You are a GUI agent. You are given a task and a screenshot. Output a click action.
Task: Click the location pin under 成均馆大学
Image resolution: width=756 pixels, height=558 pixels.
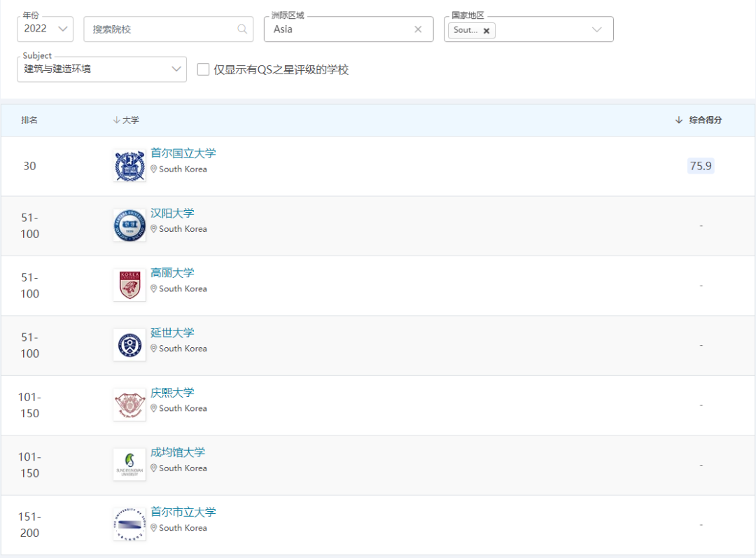point(154,468)
